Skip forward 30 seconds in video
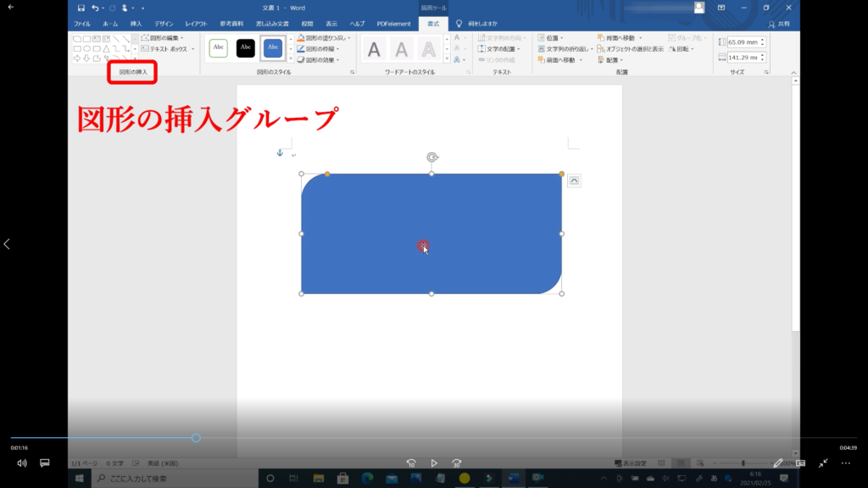The height and width of the screenshot is (488, 868). 457,463
